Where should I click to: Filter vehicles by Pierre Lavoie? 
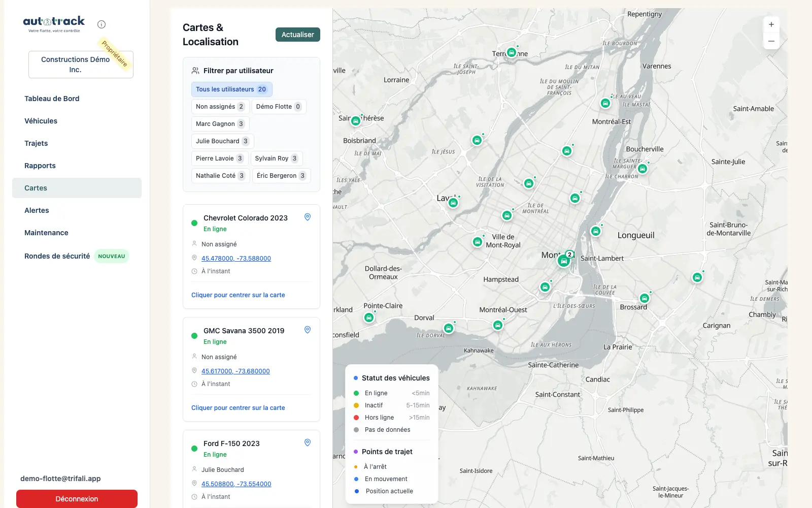[x=219, y=158]
